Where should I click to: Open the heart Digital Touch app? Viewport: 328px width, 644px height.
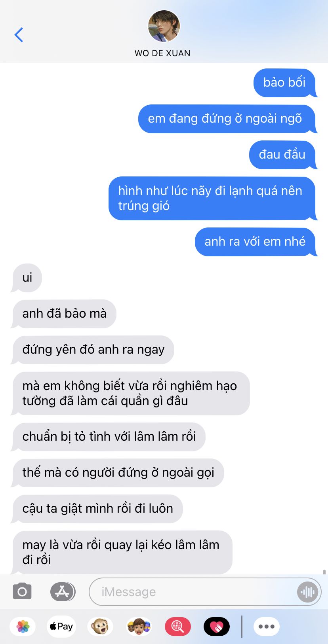point(217,627)
